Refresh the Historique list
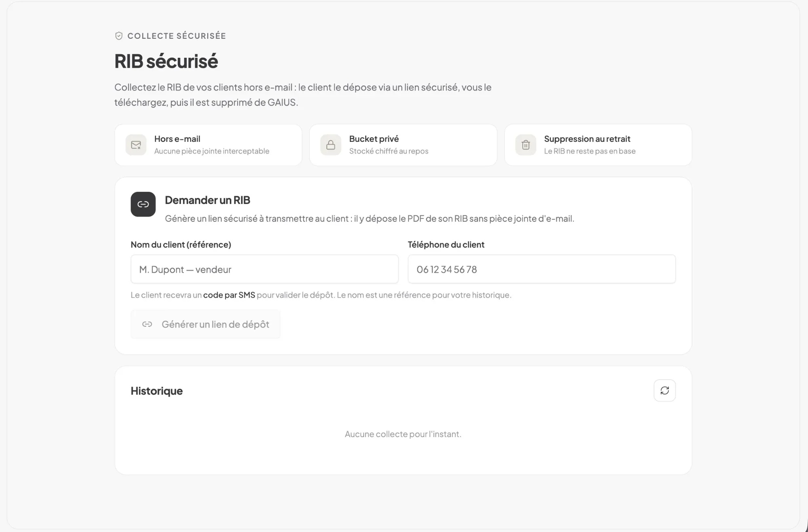Screen dimensions: 808x532 665,391
